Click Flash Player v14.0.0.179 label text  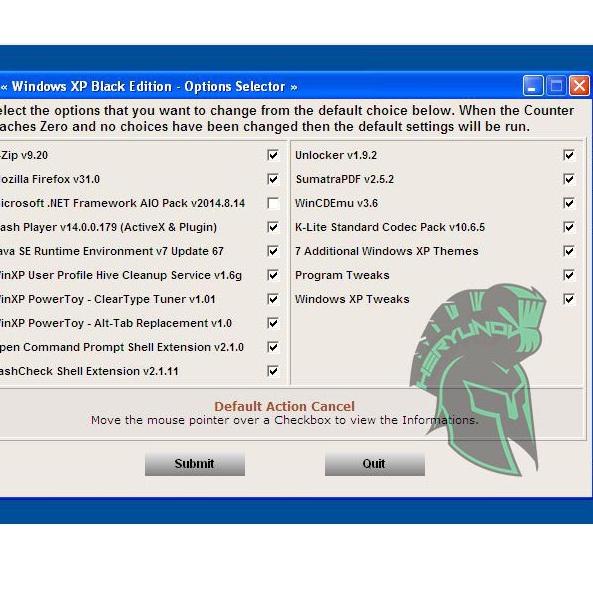click(x=108, y=227)
